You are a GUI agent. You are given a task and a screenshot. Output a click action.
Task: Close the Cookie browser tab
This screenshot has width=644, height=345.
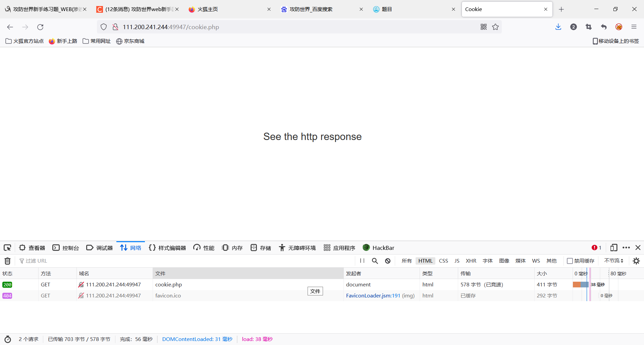coord(546,9)
